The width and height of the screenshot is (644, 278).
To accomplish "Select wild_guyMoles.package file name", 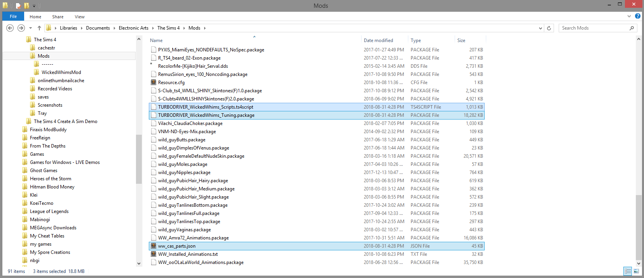I will [x=183, y=164].
